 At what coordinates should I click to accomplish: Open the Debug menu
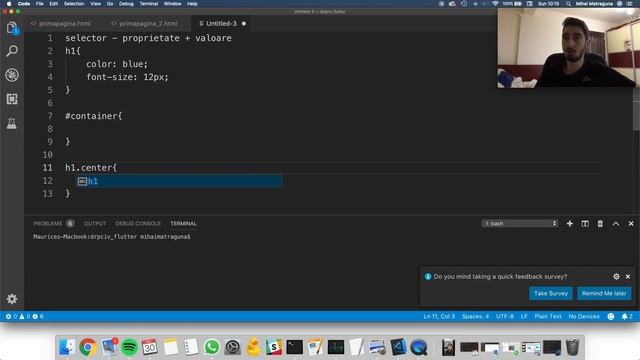point(126,4)
